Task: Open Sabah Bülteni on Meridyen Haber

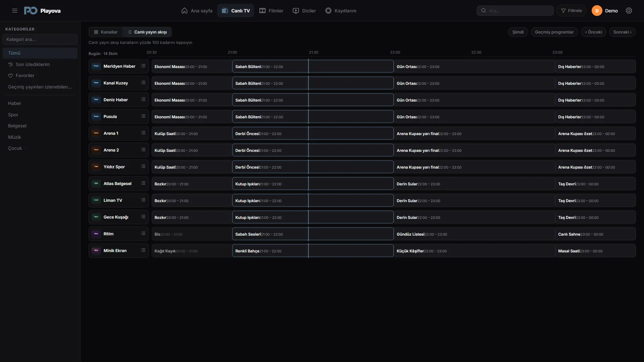Action: 313,66
